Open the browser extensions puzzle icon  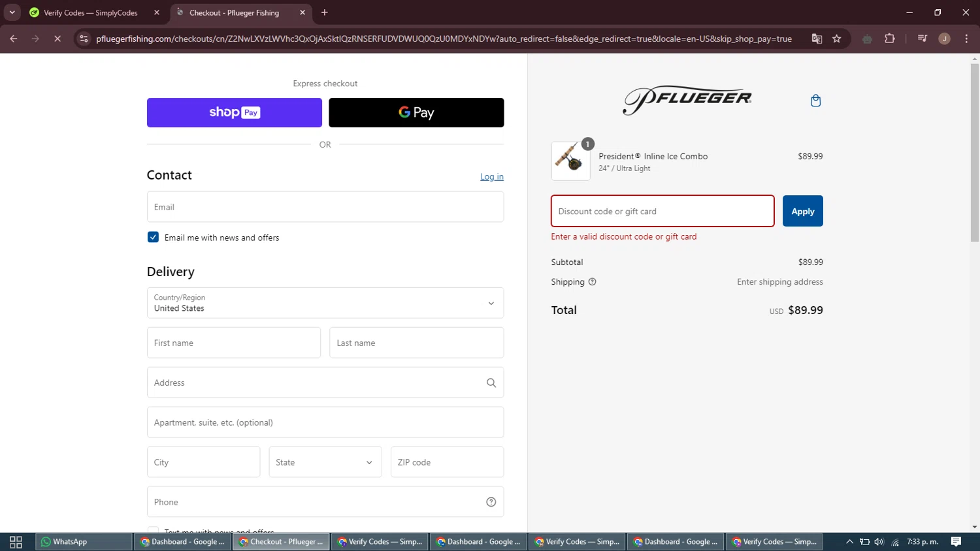890,39
